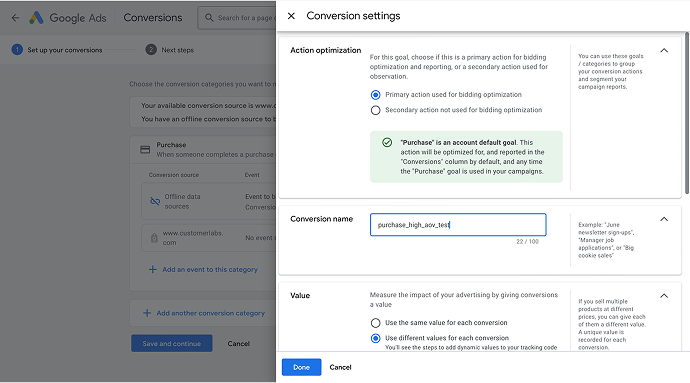Collapse the Value section
The width and height of the screenshot is (690, 383).
click(664, 296)
